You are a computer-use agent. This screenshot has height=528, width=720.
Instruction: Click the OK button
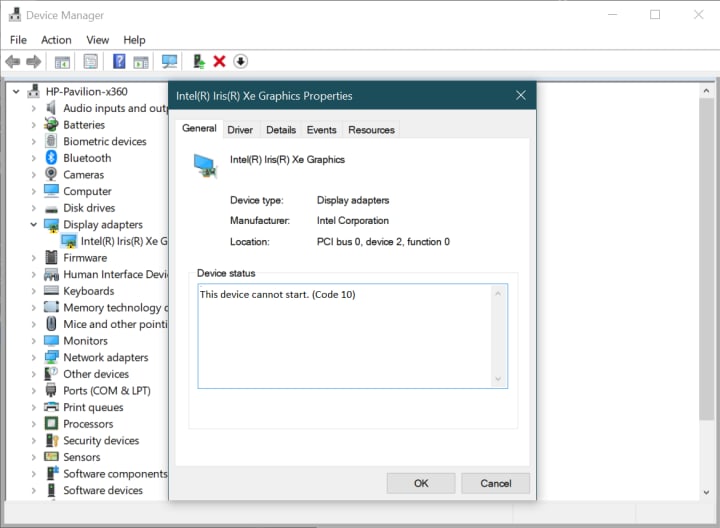[x=421, y=483]
